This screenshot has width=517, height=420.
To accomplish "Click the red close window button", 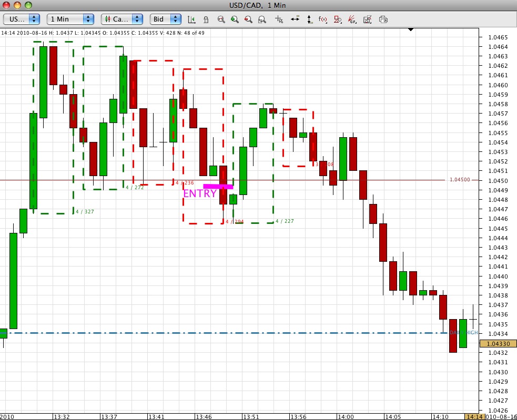I will point(6,5).
